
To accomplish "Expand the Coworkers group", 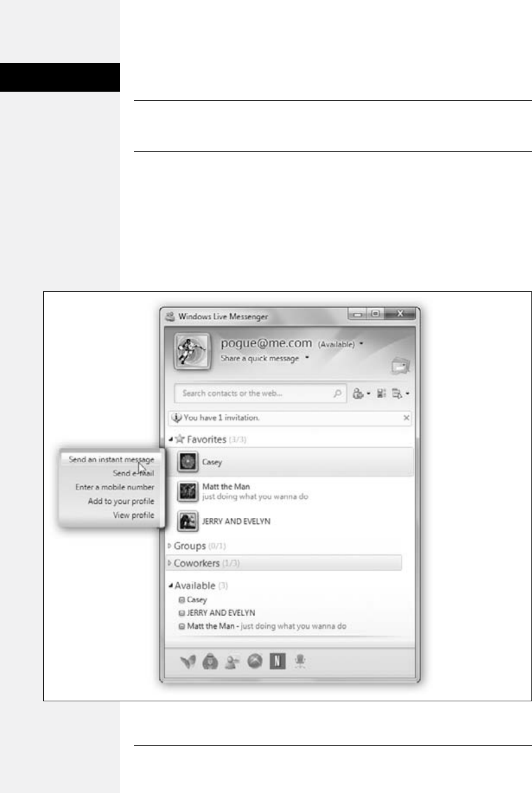I will [283, 563].
